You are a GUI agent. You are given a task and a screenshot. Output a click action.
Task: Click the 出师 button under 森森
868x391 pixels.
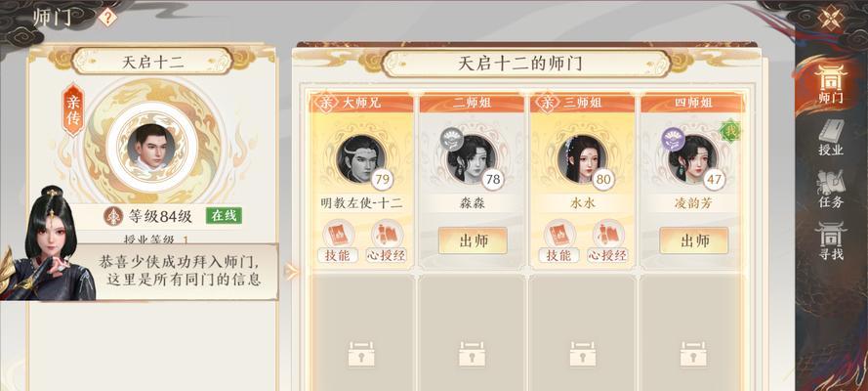473,240
